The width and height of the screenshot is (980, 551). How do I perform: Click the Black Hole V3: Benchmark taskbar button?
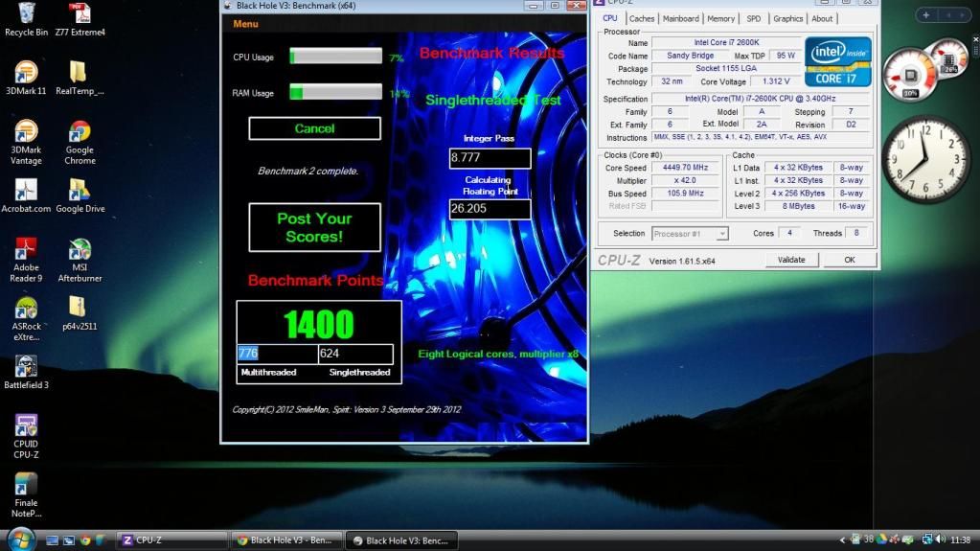[x=401, y=540]
